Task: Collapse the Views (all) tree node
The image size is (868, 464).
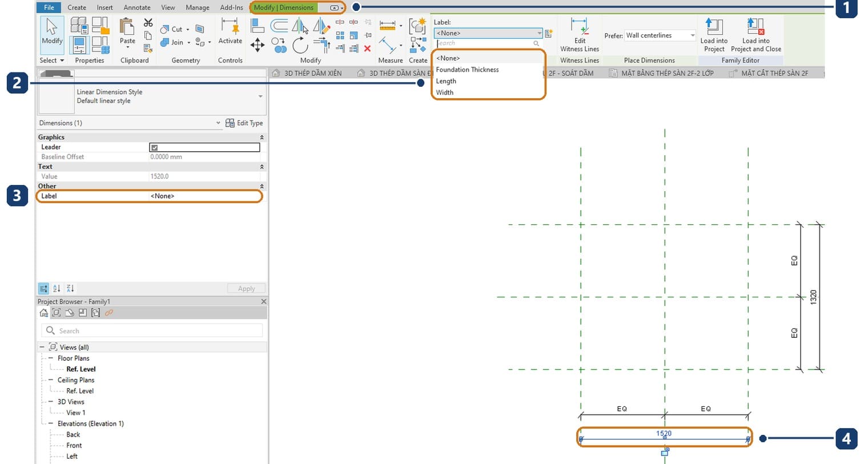Action: click(x=42, y=347)
